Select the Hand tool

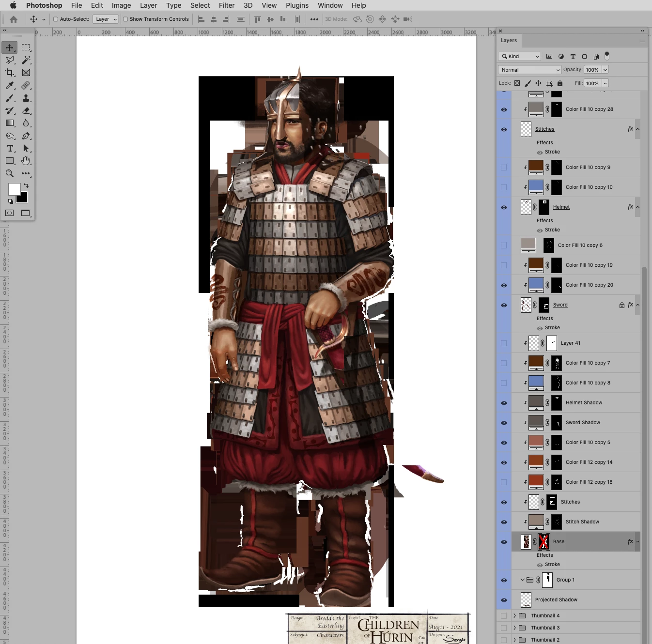(26, 161)
